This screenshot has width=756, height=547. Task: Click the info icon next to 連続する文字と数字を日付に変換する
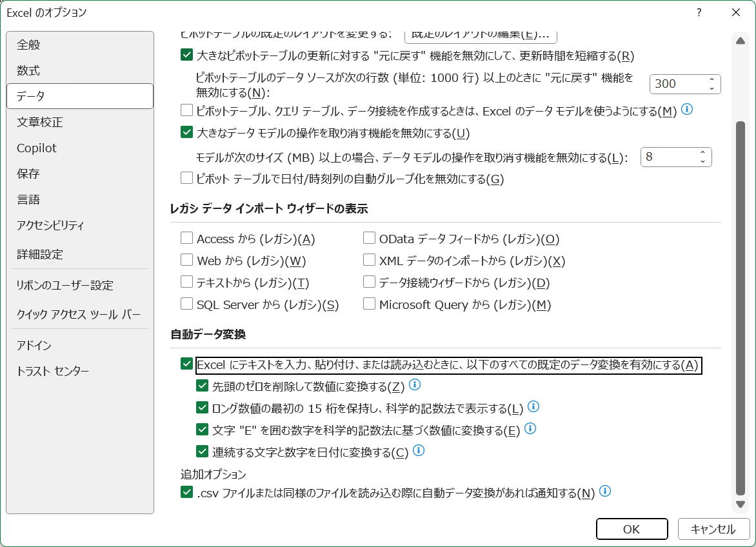419,451
